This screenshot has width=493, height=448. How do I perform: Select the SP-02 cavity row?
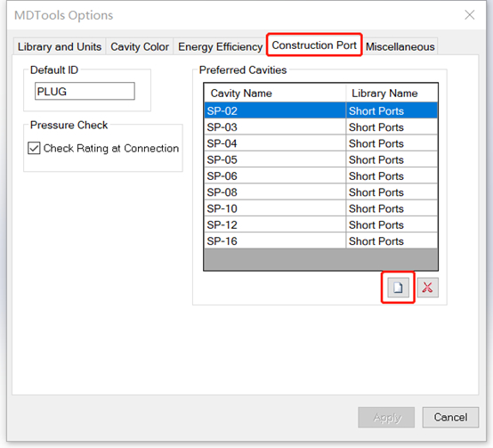click(x=320, y=110)
